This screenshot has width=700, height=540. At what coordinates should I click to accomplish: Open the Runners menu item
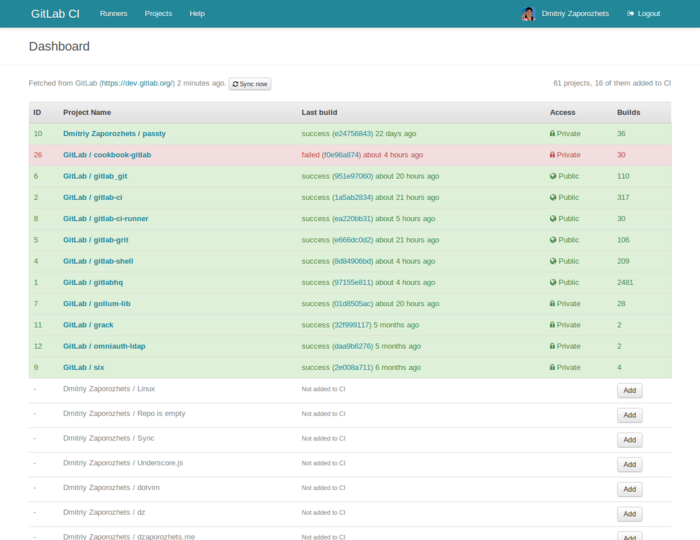click(x=113, y=14)
